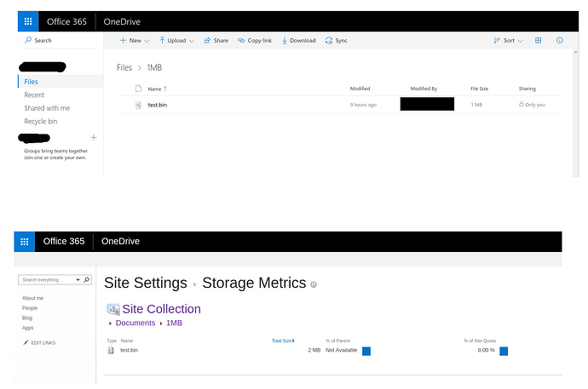This screenshot has height=389, width=588.
Task: Switch to tiles view icon
Action: coord(538,41)
